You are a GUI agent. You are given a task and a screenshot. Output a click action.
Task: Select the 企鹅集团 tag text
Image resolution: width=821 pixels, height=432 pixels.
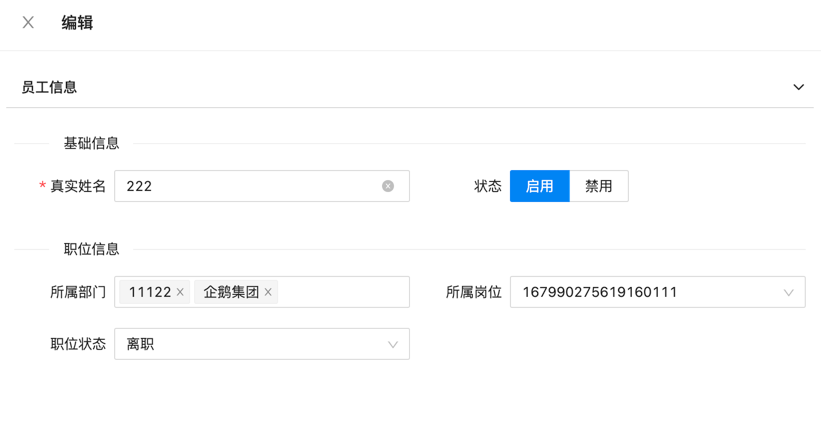231,292
